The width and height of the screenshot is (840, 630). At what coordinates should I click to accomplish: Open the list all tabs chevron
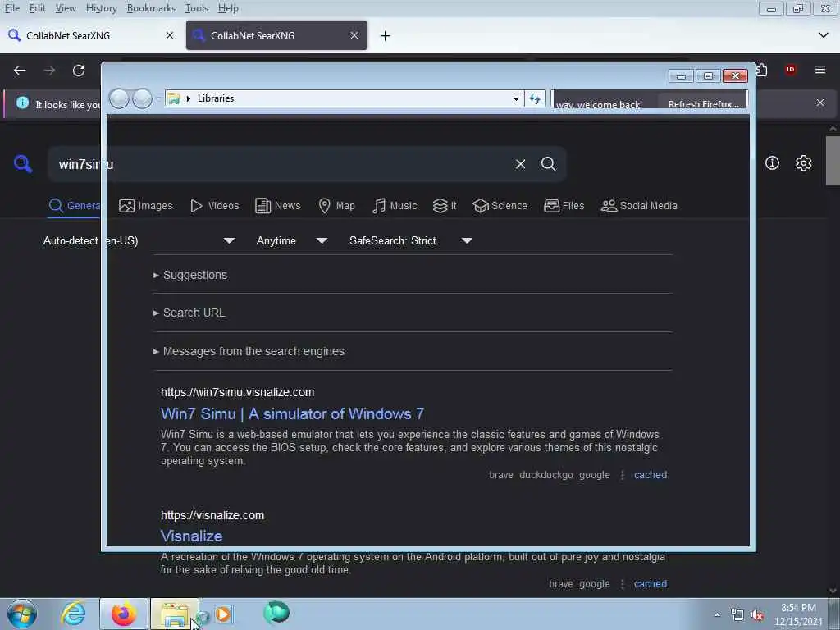pyautogui.click(x=824, y=35)
